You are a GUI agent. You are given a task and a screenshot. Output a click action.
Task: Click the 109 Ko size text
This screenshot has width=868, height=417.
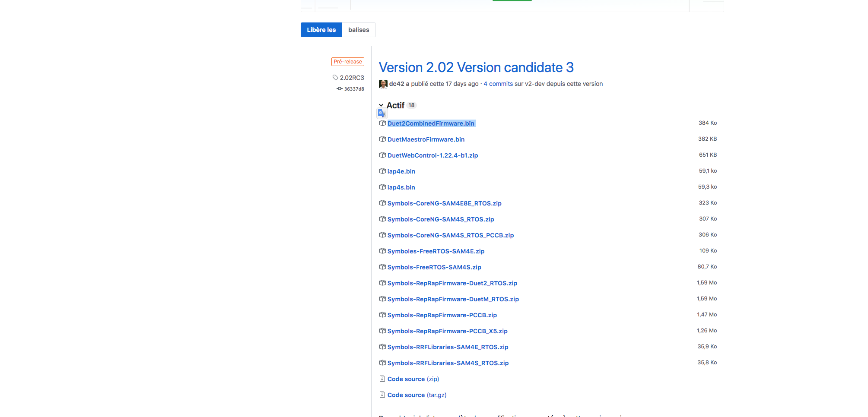point(708,251)
